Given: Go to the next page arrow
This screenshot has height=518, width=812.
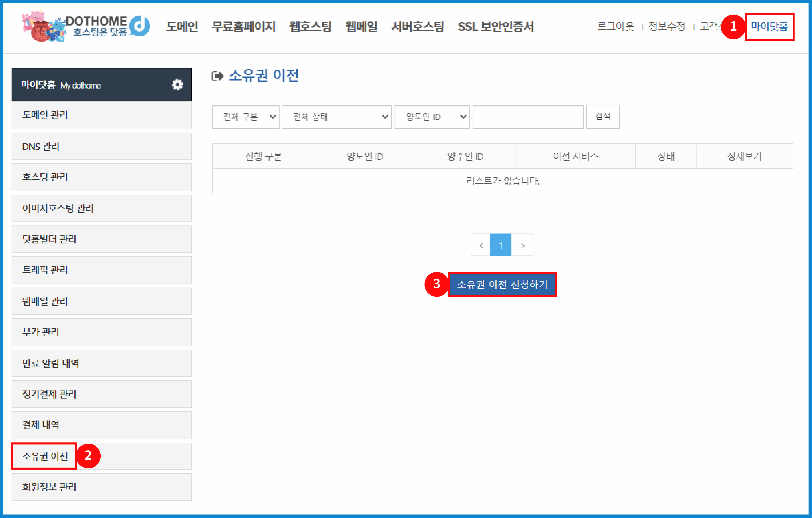Looking at the screenshot, I should pos(522,245).
